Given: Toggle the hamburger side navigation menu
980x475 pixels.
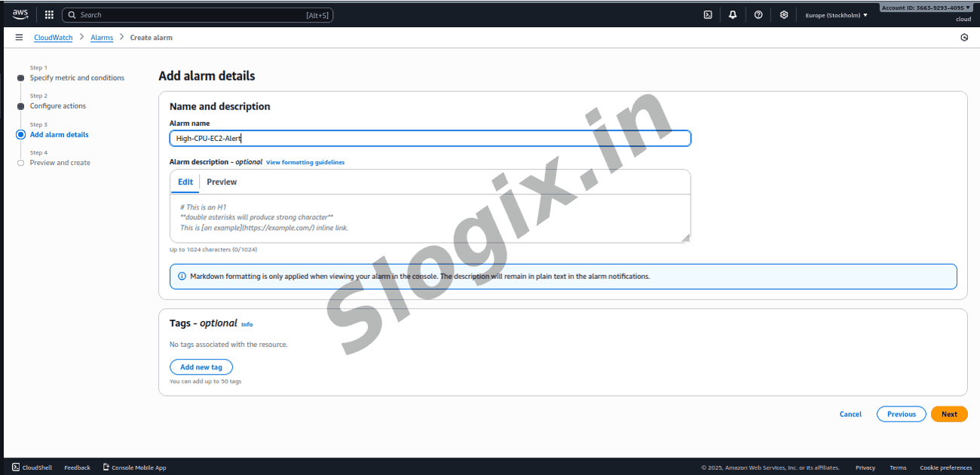Looking at the screenshot, I should coord(19,38).
